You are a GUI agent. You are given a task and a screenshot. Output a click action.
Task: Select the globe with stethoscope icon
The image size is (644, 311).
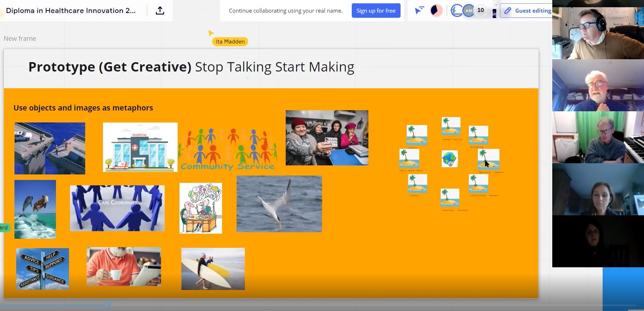point(450,159)
